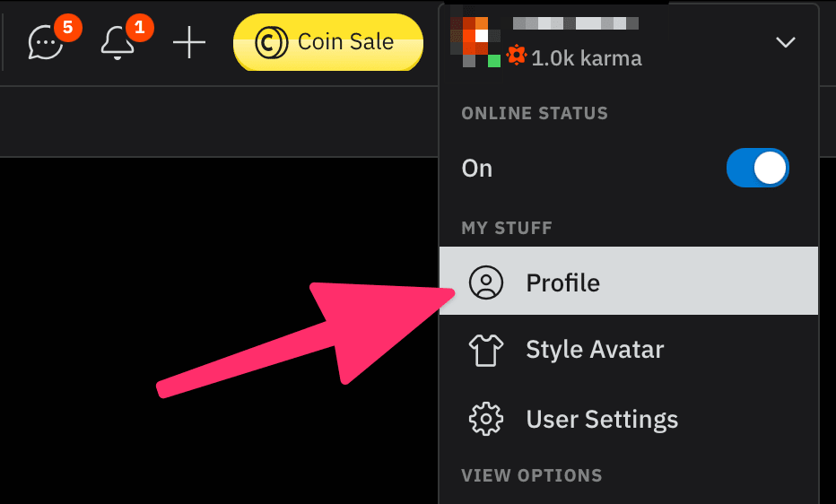Open the chat messages icon
Image resolution: width=836 pixels, height=504 pixels.
(46, 43)
